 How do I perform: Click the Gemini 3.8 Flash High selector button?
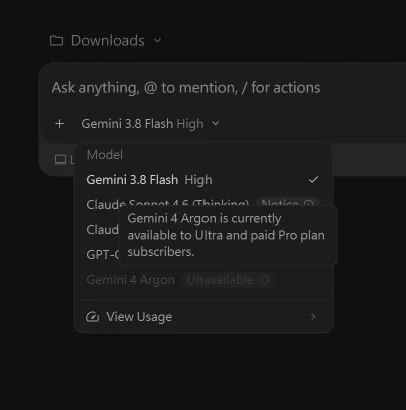pyautogui.click(x=150, y=124)
